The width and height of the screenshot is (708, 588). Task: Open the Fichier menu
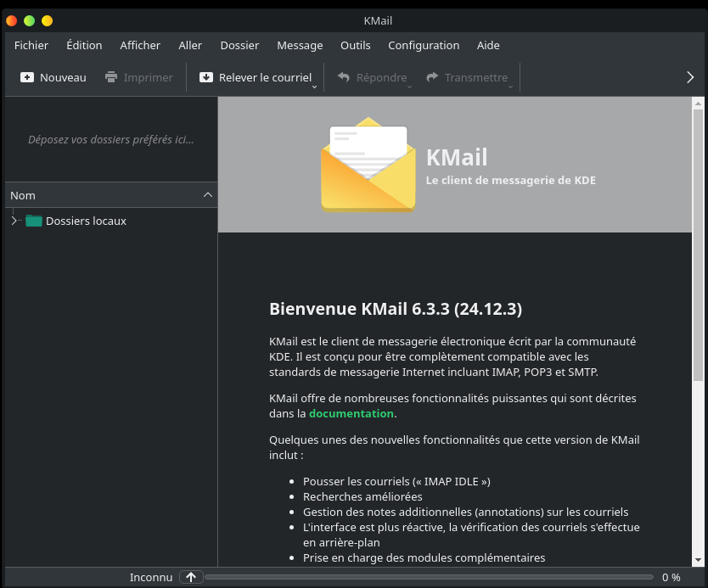coord(31,45)
